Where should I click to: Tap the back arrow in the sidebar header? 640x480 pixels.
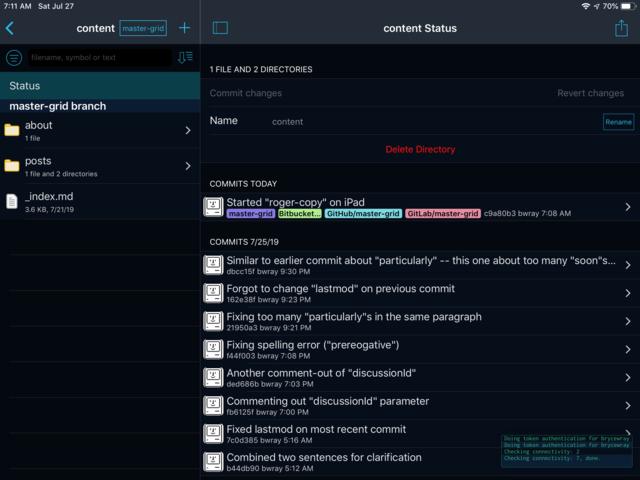tap(10, 28)
